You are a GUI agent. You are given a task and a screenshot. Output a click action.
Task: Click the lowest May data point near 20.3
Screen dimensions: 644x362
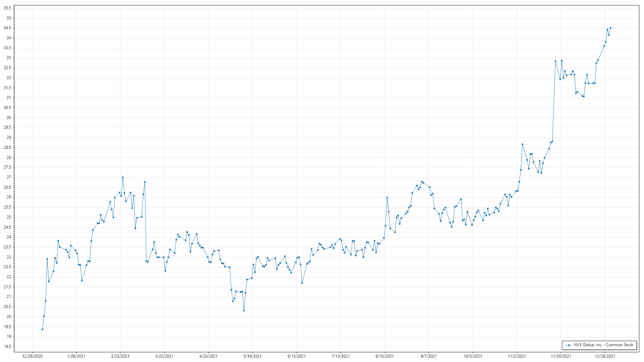pyautogui.click(x=244, y=310)
